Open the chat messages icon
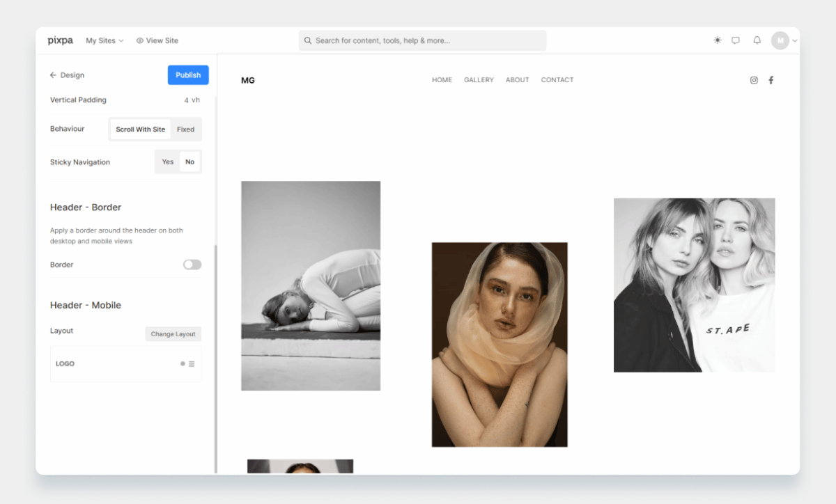This screenshot has height=504, width=836. (x=736, y=40)
